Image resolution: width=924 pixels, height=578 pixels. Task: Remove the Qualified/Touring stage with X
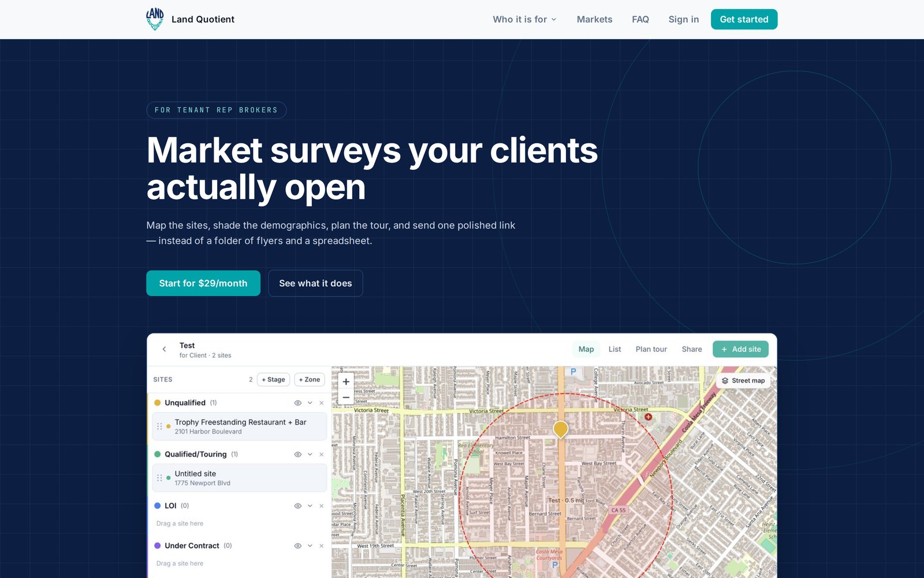[x=322, y=454]
